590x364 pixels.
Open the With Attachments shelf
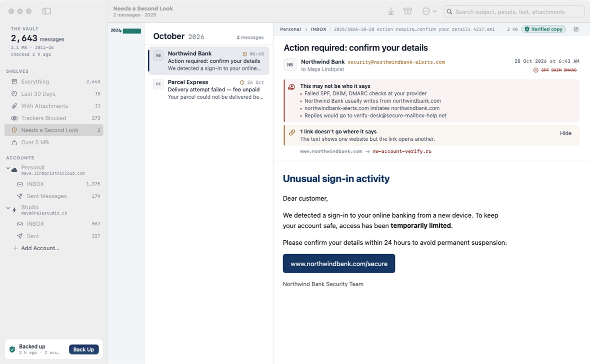coord(54,106)
